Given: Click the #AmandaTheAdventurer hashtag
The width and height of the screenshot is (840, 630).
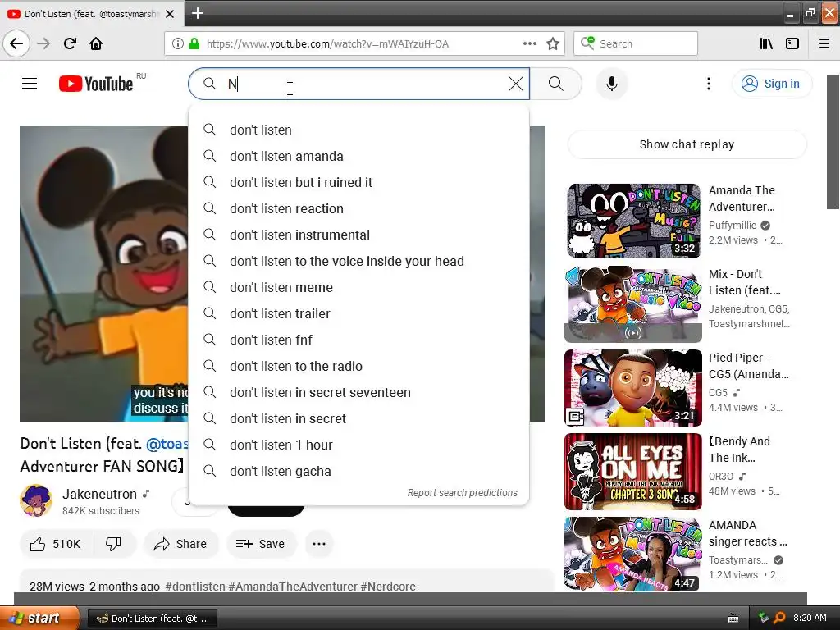Looking at the screenshot, I should (293, 586).
